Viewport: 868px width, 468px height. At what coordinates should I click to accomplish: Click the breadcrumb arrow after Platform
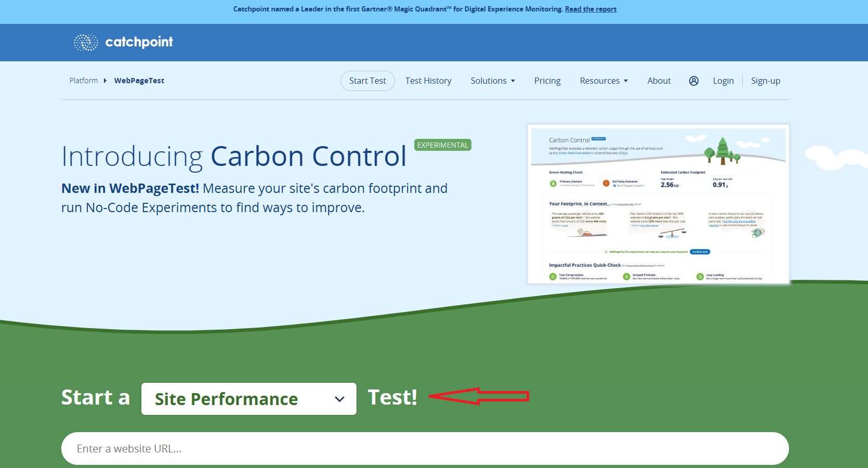point(105,81)
